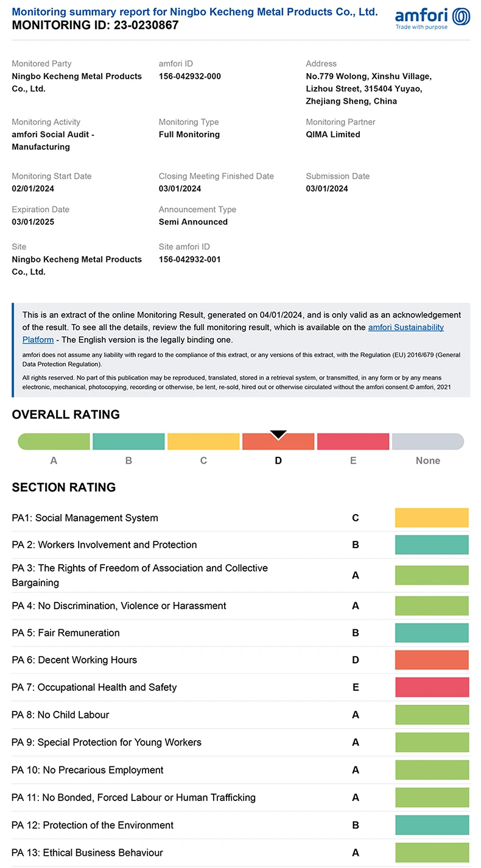Click the Monitoring Partner QIMA Limited value
Image resolution: width=481 pixels, height=868 pixels.
click(x=333, y=134)
